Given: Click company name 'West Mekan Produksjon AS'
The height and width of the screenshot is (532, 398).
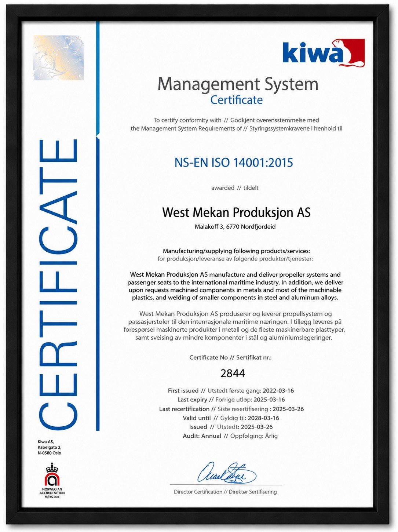Looking at the screenshot, I should [237, 212].
